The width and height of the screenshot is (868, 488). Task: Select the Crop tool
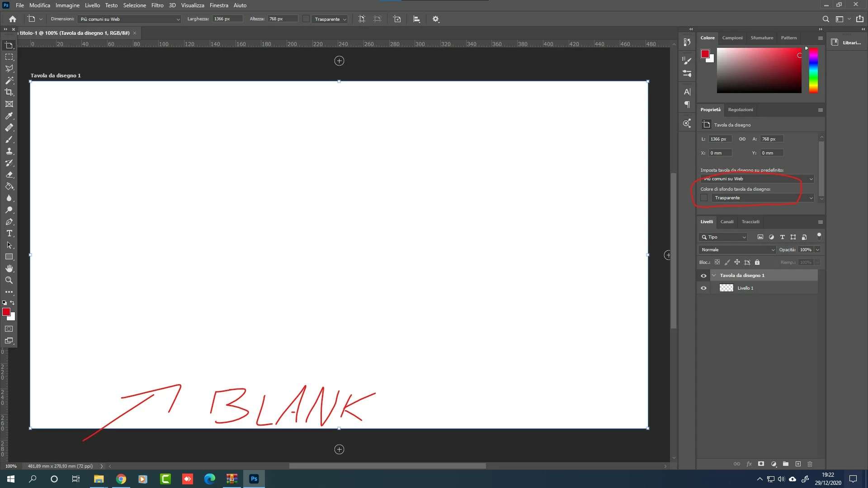click(9, 92)
